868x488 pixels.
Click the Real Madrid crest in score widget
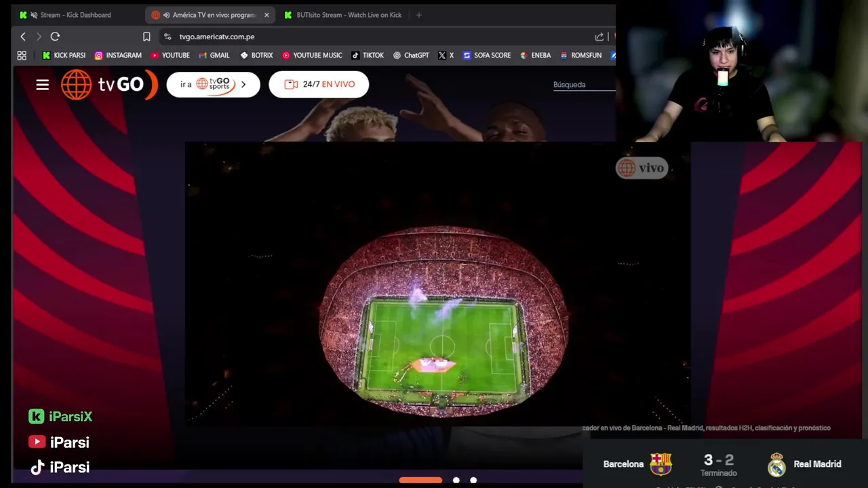tap(776, 464)
